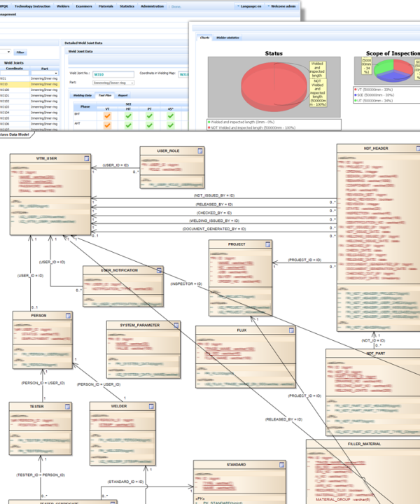Open the Part dropdown showing Innenring/Inner ring
The image size is (420, 504).
point(114,83)
